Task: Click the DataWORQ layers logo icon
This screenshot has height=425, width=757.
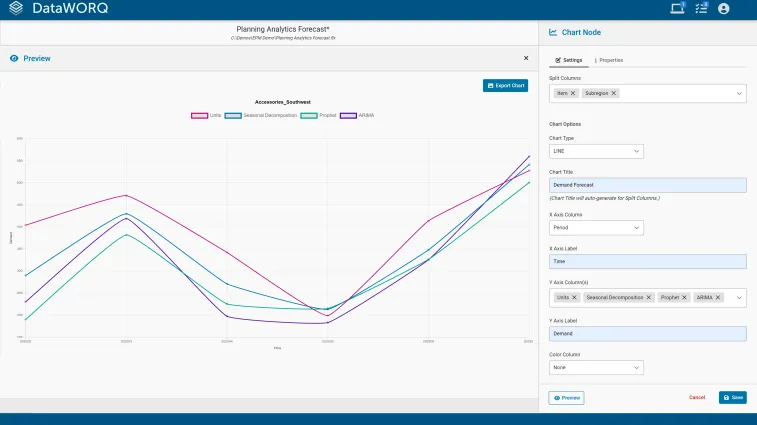Action: (16, 8)
